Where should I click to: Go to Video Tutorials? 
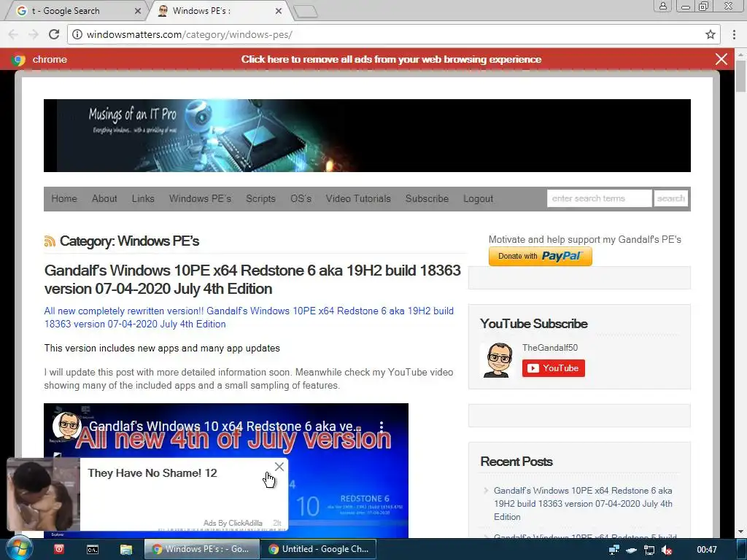click(x=358, y=198)
